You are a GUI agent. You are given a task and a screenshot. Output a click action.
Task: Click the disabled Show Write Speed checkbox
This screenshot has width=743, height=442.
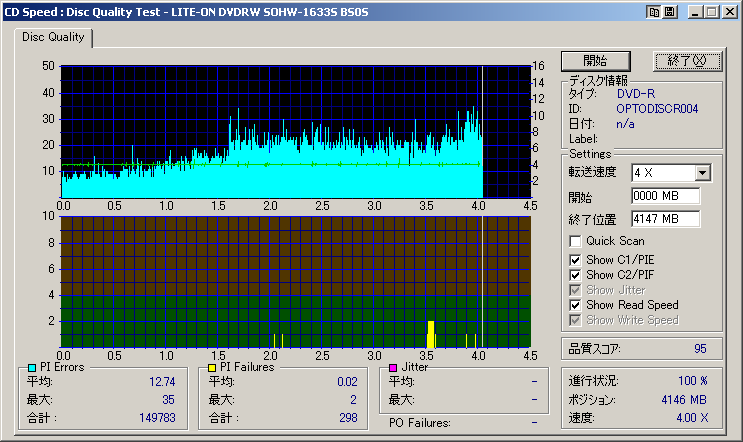tap(575, 320)
